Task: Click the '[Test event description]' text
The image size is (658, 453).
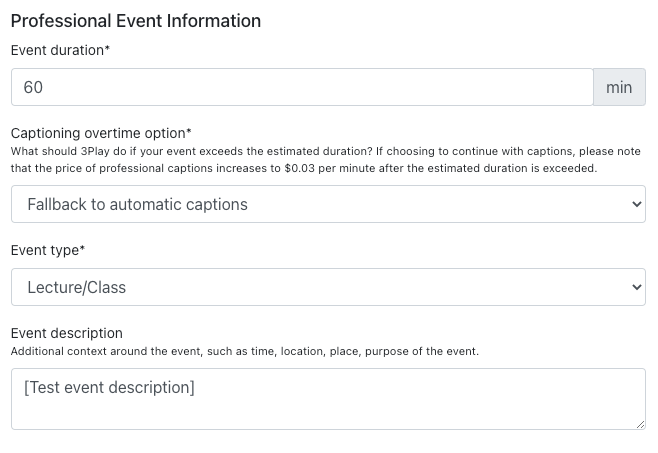Action: coord(110,387)
